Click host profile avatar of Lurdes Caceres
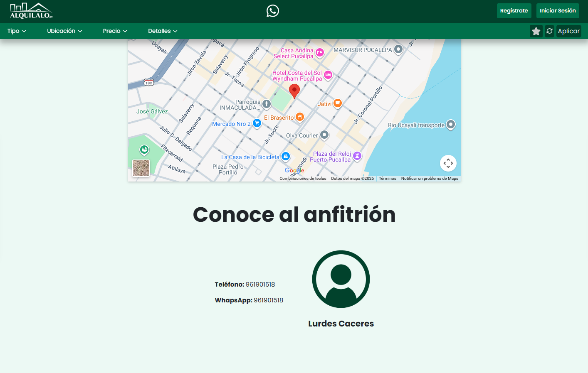 click(341, 279)
